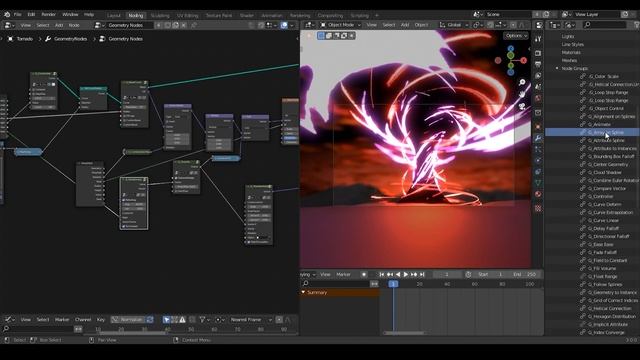The height and width of the screenshot is (360, 640).
Task: Click the Tornado object breadcrumb icon
Action: (10, 39)
